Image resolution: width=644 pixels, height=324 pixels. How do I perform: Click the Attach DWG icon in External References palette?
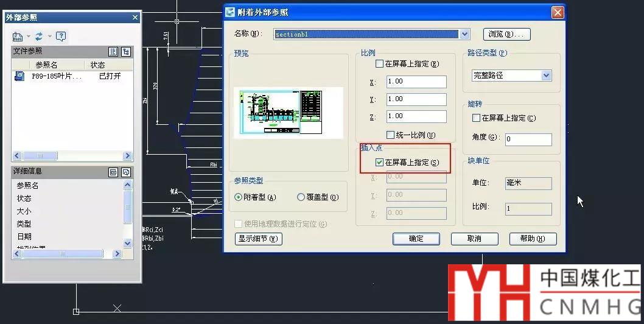(x=18, y=37)
